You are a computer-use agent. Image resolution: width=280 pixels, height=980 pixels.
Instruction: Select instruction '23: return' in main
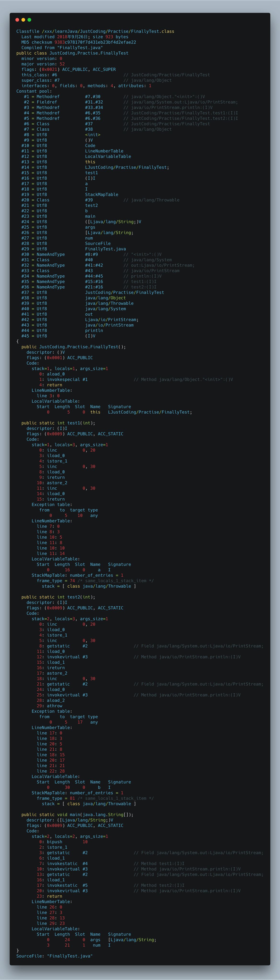pyautogui.click(x=50, y=896)
